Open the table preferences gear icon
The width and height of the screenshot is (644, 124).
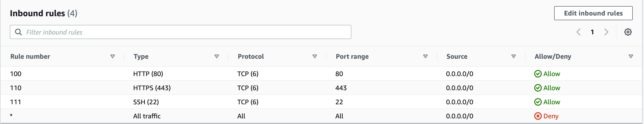point(628,32)
